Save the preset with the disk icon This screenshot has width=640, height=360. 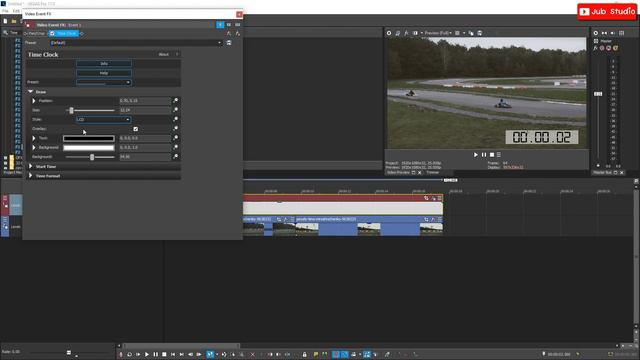tap(229, 42)
